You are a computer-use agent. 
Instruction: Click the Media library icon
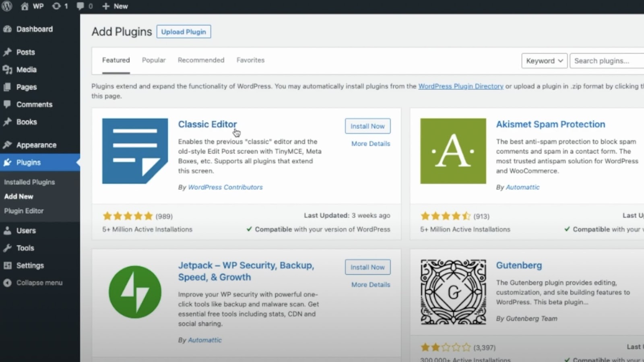coord(7,70)
